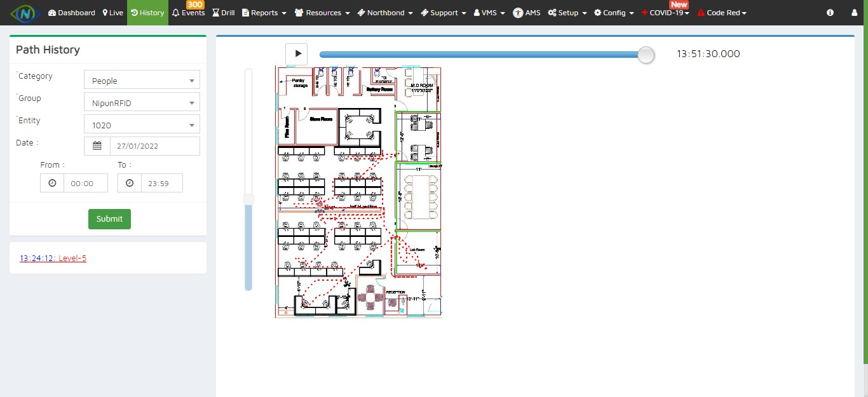Click the Config gear icon
Image resolution: width=868 pixels, height=397 pixels.
[598, 13]
